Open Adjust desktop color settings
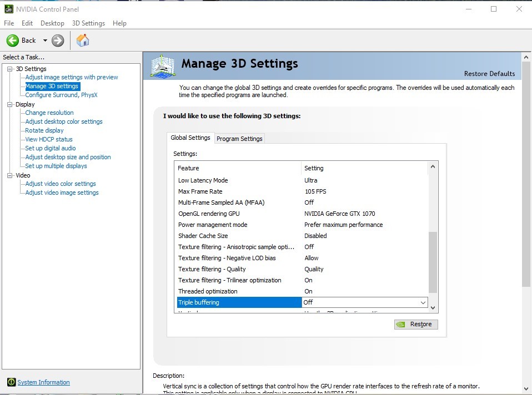The height and width of the screenshot is (395, 532). pos(64,121)
